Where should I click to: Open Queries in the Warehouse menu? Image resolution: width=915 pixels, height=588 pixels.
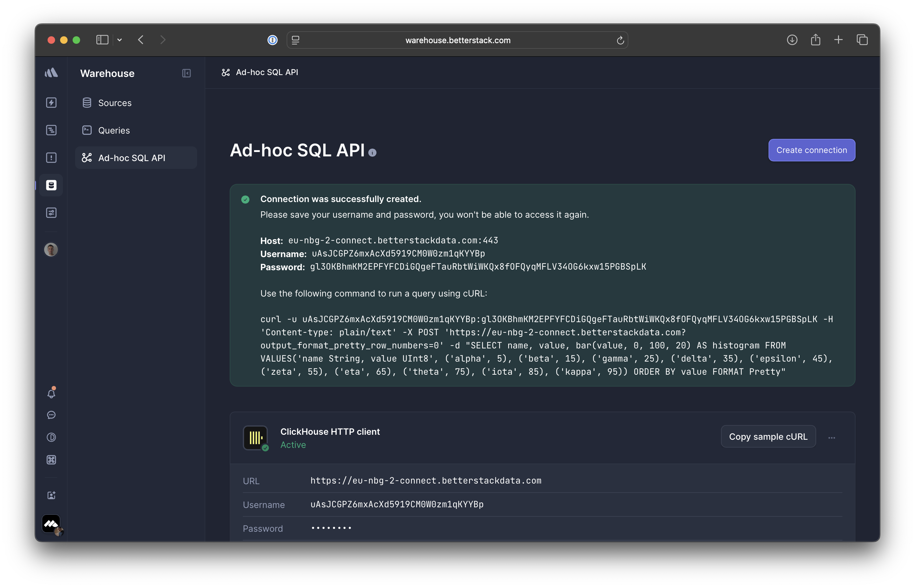click(x=114, y=130)
